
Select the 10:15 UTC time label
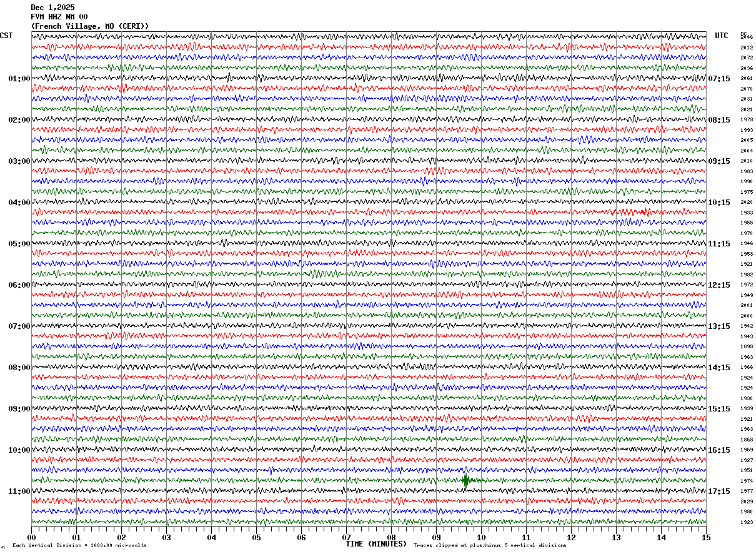(719, 203)
